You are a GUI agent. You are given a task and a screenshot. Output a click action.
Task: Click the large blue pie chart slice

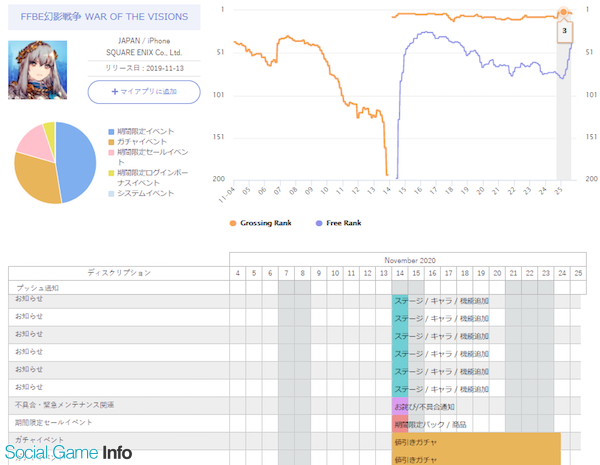(x=76, y=160)
